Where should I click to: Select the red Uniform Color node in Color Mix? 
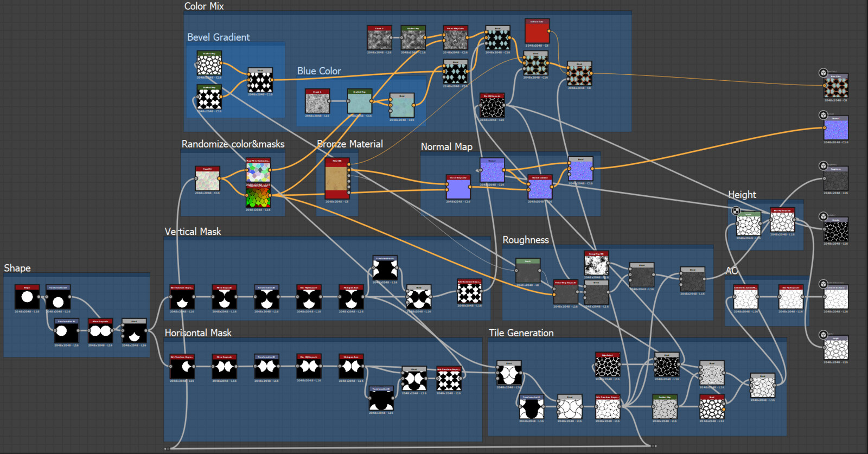pyautogui.click(x=537, y=31)
